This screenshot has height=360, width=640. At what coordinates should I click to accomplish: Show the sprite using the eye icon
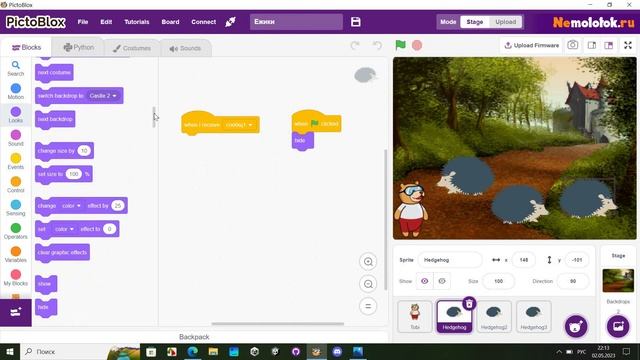(x=424, y=281)
